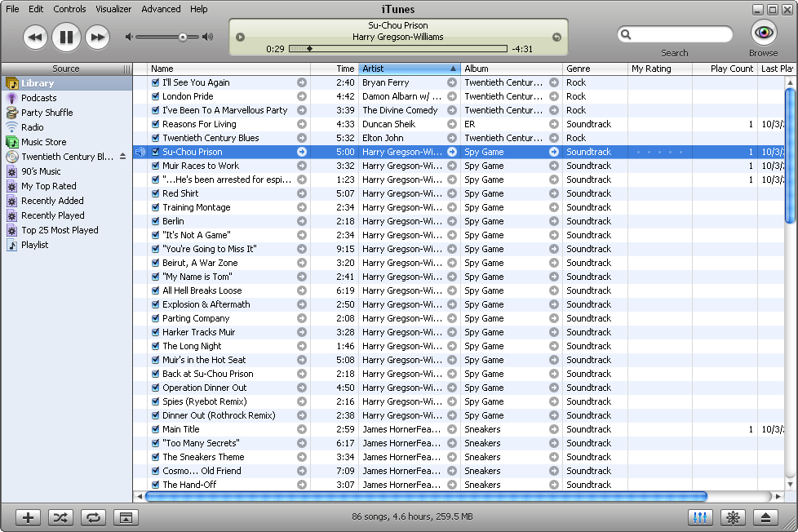The image size is (798, 532).
Task: Click high volume speaker icon
Action: [207, 37]
